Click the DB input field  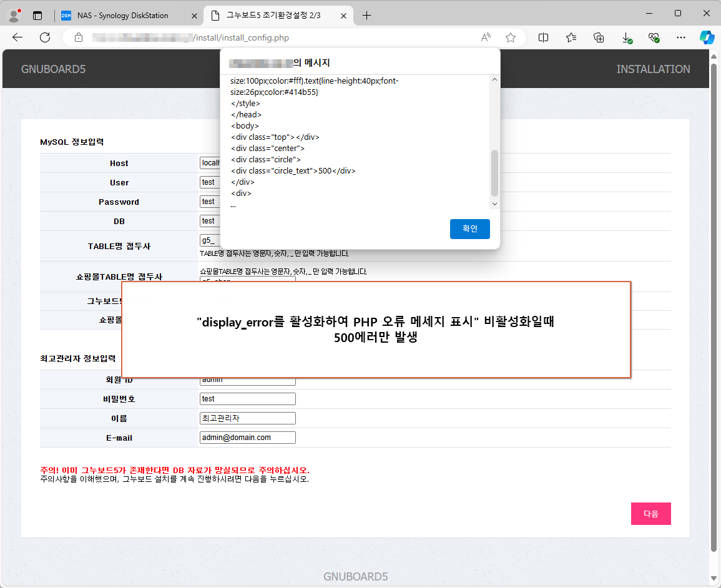pyautogui.click(x=210, y=221)
